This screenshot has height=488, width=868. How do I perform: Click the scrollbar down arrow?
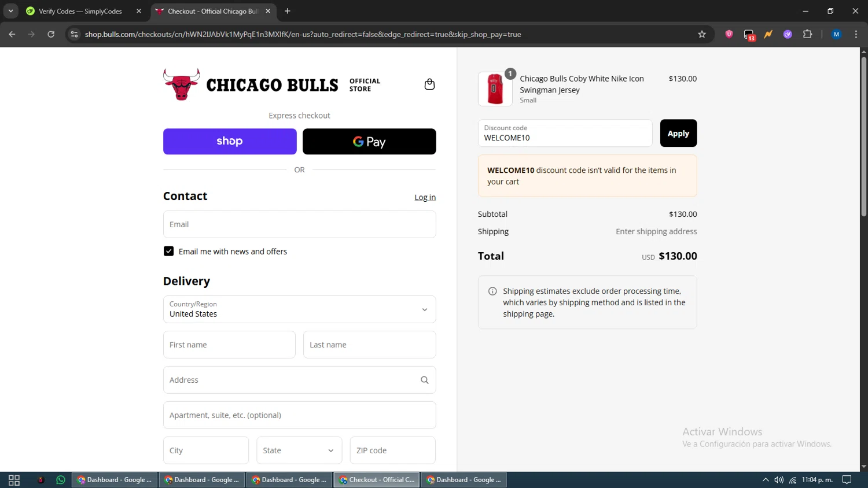pyautogui.click(x=863, y=467)
